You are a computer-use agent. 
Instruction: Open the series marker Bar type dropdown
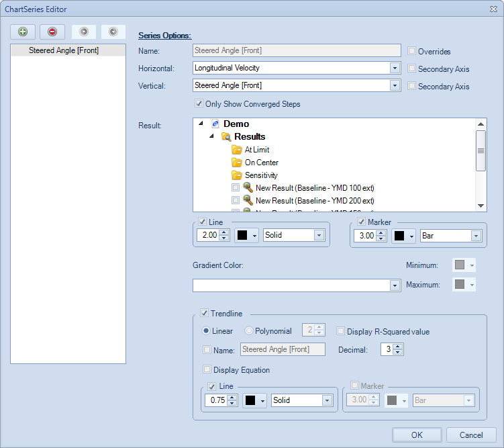click(476, 236)
